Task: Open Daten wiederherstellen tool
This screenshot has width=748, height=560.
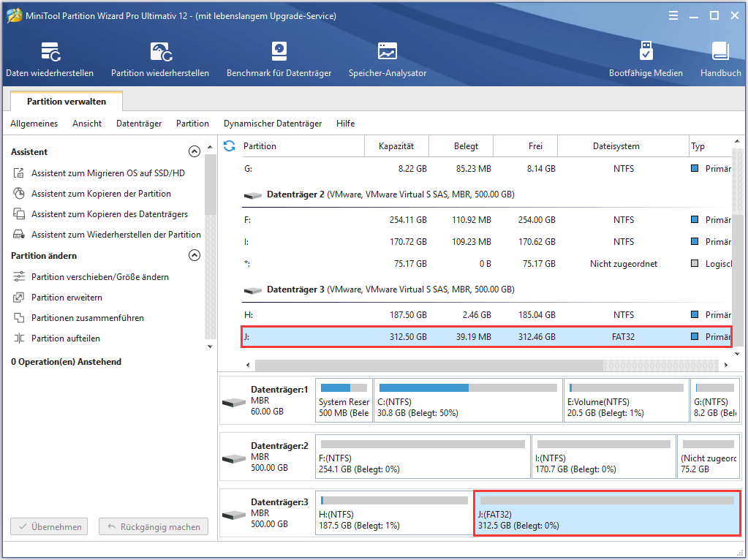Action: (50, 60)
